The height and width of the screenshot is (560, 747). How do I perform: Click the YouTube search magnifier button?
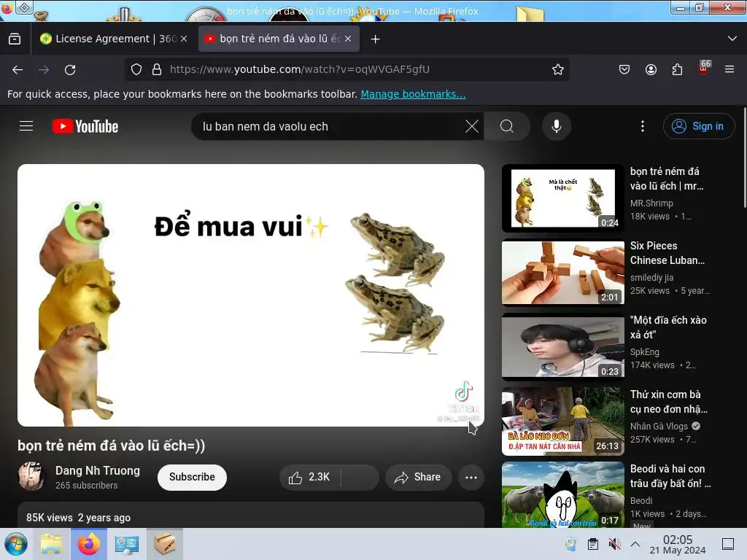(x=507, y=126)
